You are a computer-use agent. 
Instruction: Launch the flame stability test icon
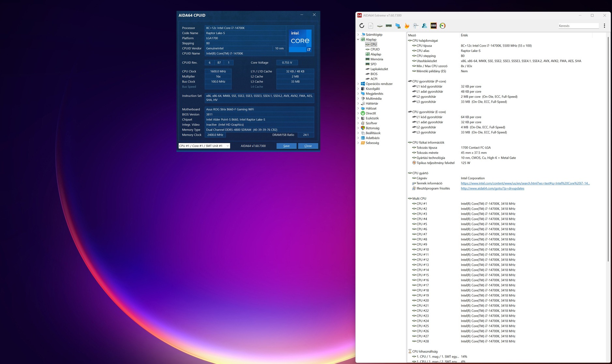tap(407, 26)
